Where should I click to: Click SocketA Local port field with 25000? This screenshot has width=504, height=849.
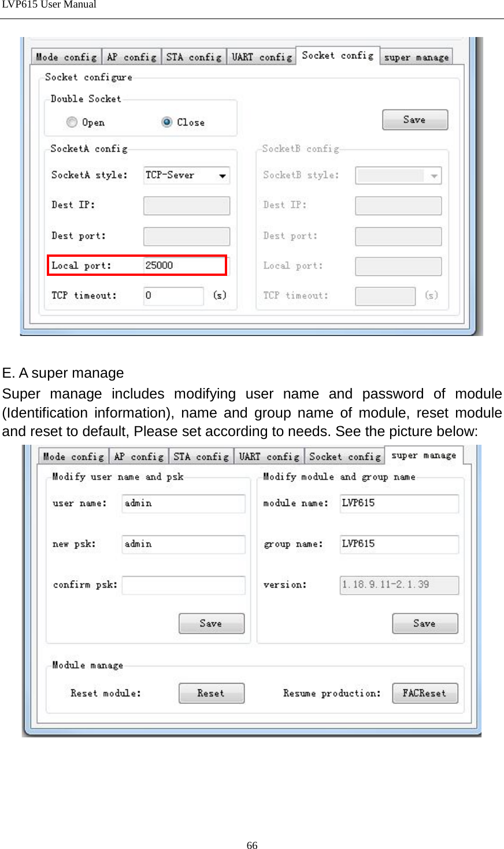[187, 265]
